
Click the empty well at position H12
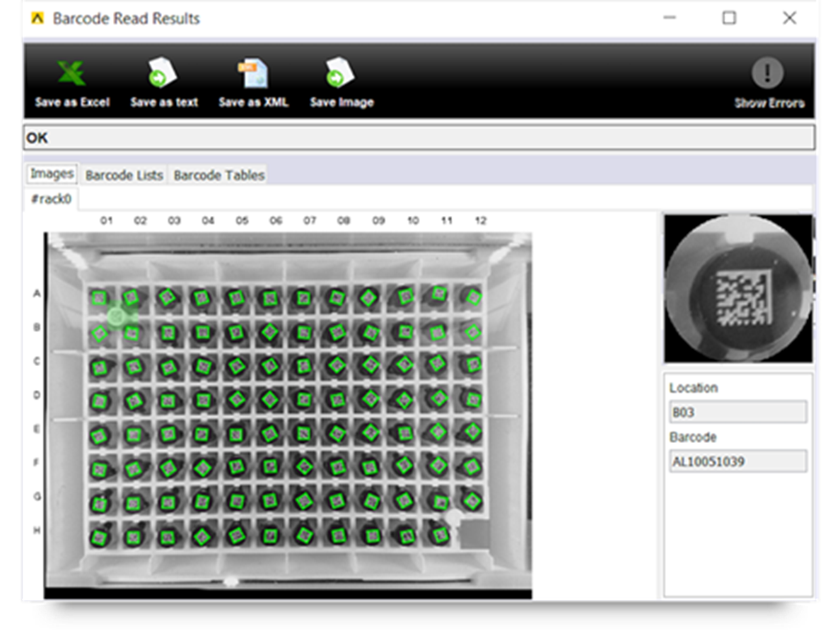tap(472, 535)
